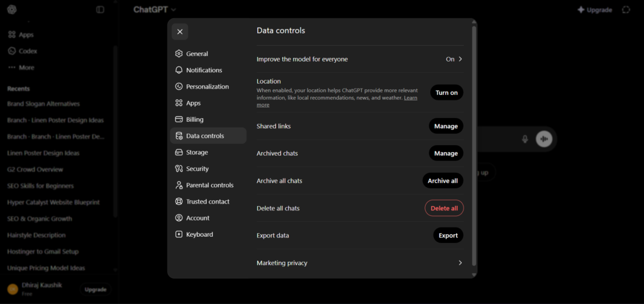Start voice mode with the waveform button
Image resolution: width=644 pixels, height=304 pixels.
(x=544, y=139)
